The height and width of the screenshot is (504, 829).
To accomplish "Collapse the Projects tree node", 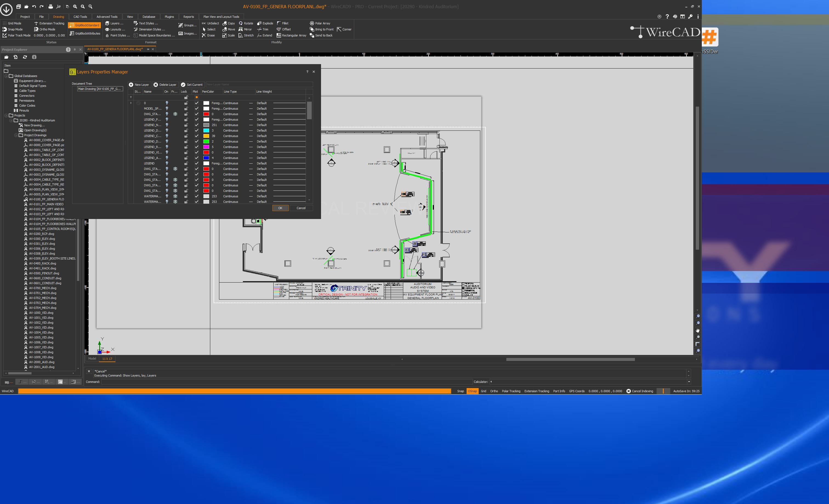I will coord(6,115).
